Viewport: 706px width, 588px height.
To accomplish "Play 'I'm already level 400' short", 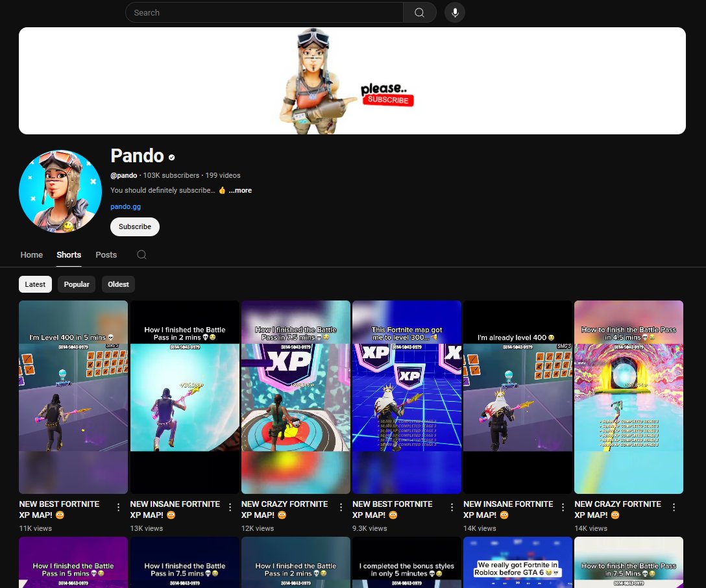I will point(518,397).
